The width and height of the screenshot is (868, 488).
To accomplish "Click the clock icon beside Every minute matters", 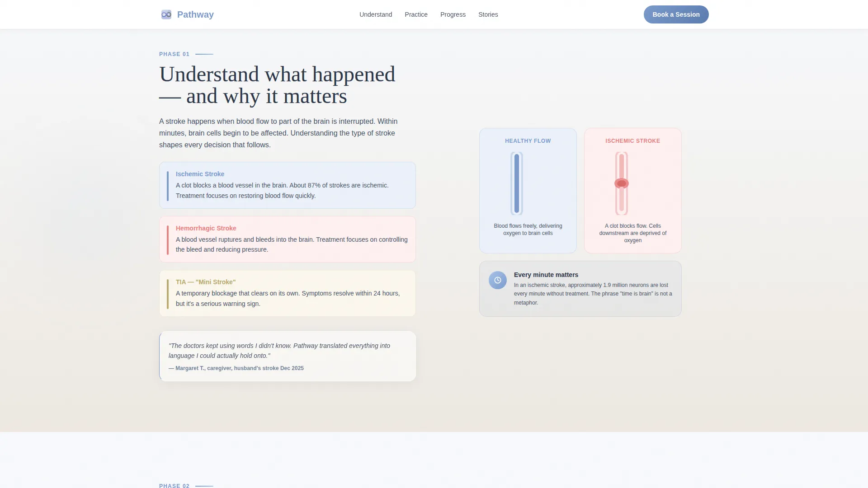I will (x=498, y=280).
